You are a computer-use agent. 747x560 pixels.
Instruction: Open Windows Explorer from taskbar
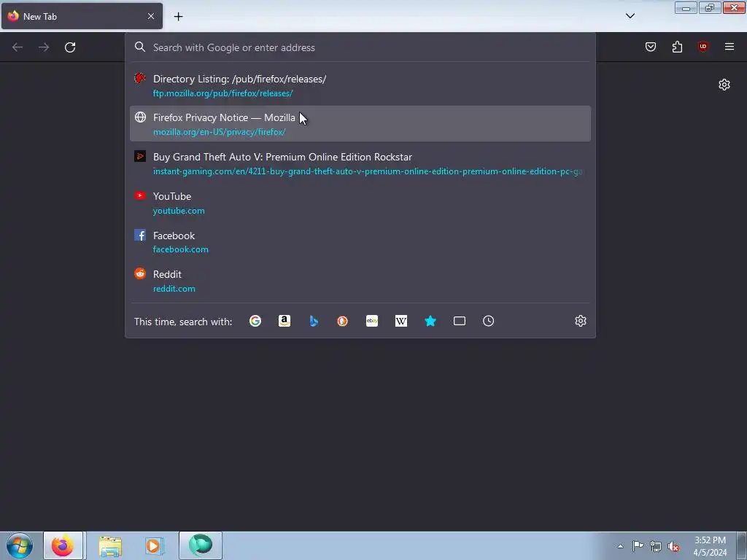110,545
